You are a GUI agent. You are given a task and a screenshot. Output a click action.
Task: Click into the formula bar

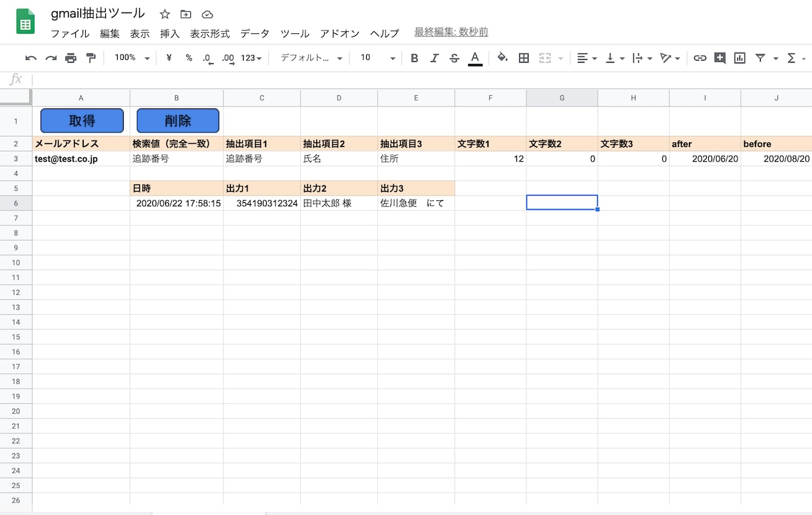(422, 80)
